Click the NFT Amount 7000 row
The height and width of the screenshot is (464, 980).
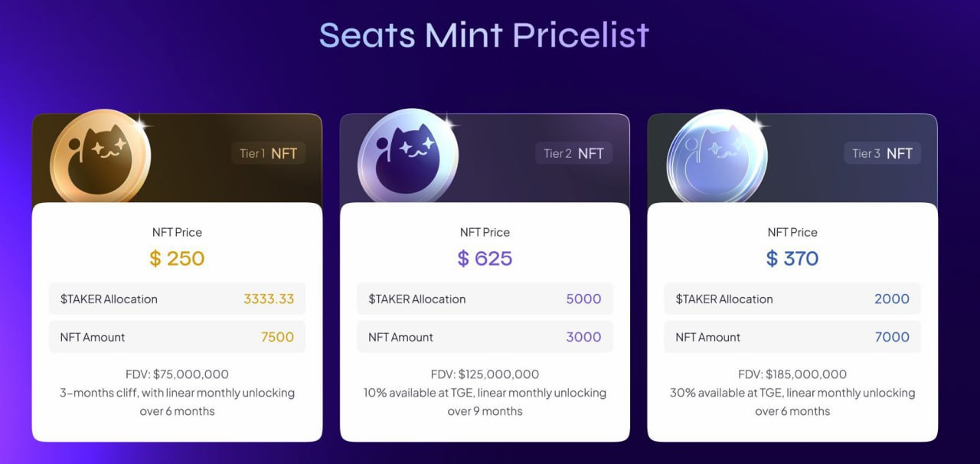pyautogui.click(x=792, y=337)
